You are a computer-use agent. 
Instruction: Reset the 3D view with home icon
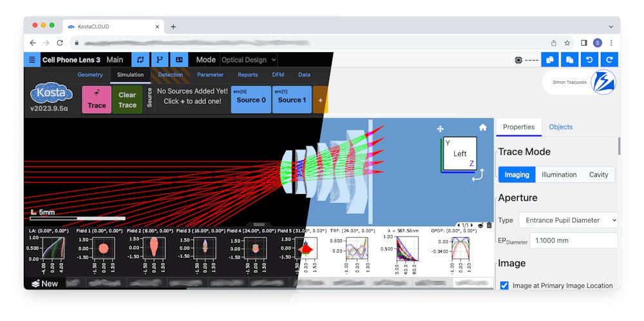coord(482,128)
